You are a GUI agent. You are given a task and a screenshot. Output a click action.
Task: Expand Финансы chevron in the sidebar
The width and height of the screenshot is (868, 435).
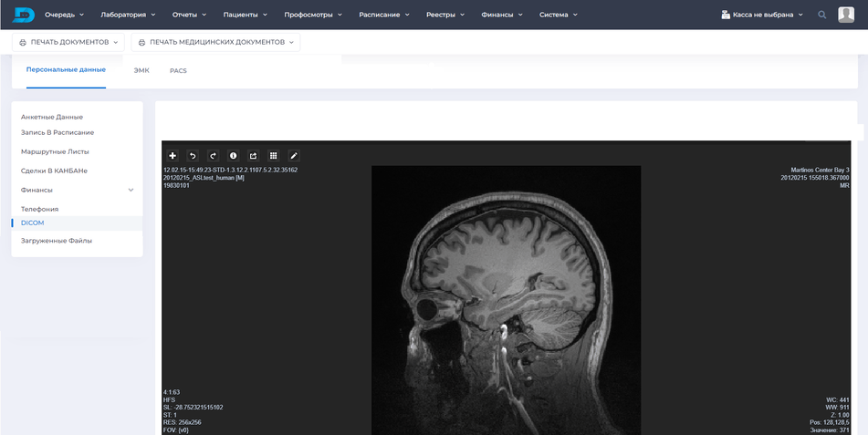coord(131,190)
